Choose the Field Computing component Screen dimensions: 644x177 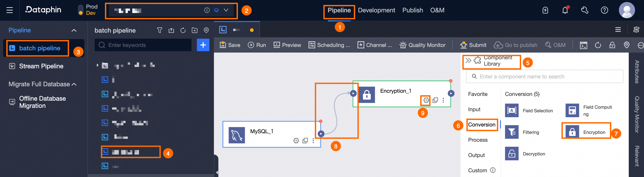click(589, 111)
